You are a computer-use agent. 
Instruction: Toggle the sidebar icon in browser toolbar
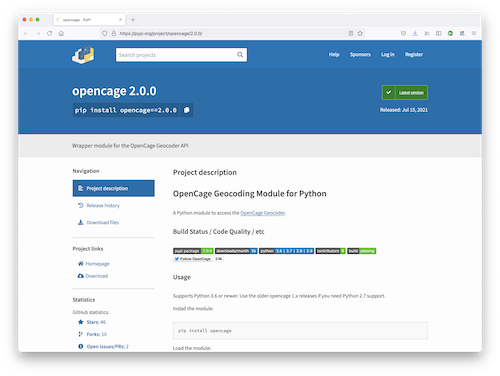point(439,33)
